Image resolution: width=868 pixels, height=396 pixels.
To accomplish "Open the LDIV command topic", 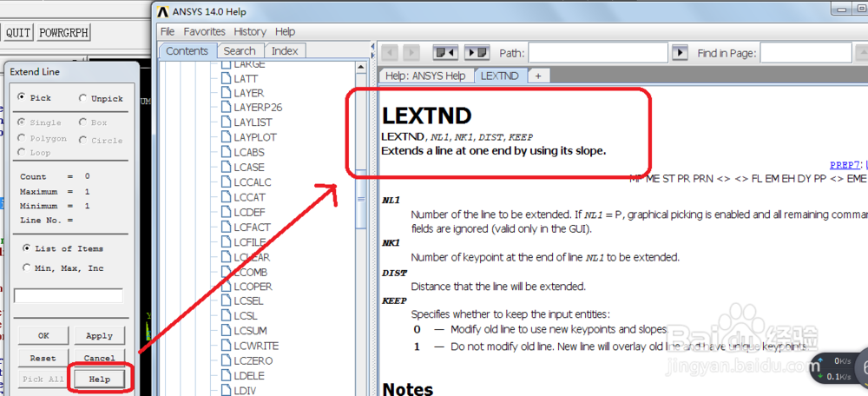I will click(x=245, y=391).
